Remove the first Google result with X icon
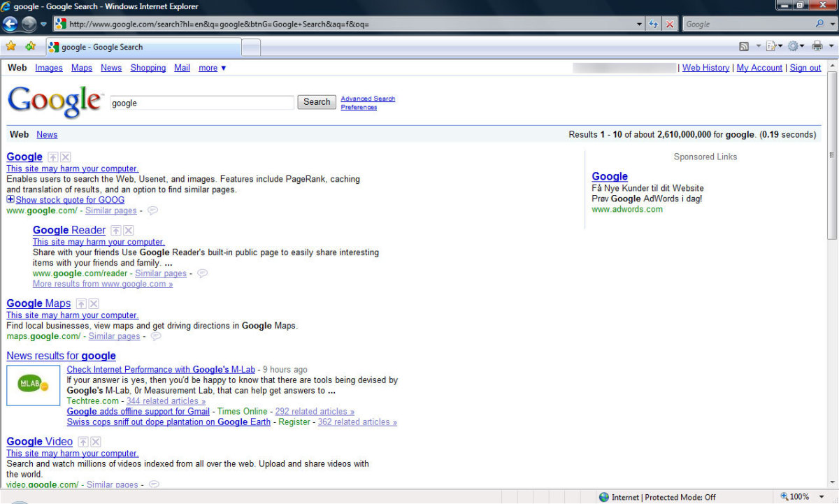Screen dimensions: 839x504 (x=65, y=157)
